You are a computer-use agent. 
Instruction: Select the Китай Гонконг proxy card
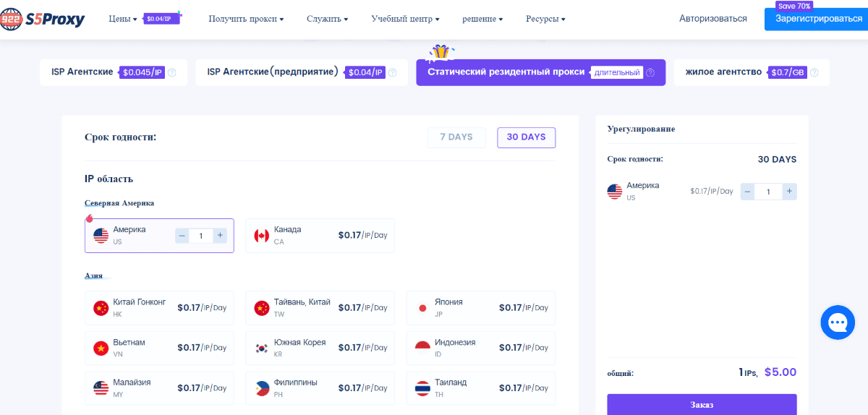click(159, 309)
